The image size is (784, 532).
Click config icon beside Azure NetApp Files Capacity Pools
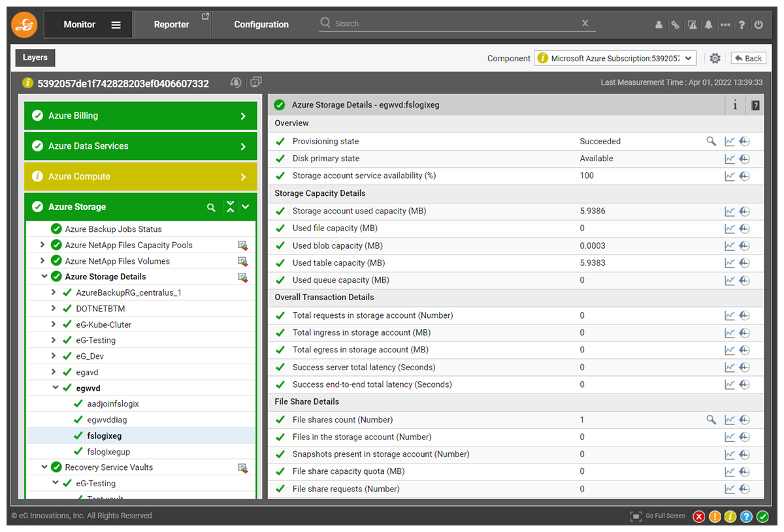point(242,245)
